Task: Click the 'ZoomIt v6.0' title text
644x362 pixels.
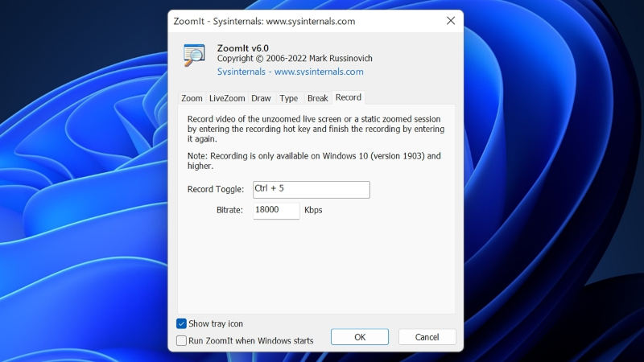Action: [243, 48]
